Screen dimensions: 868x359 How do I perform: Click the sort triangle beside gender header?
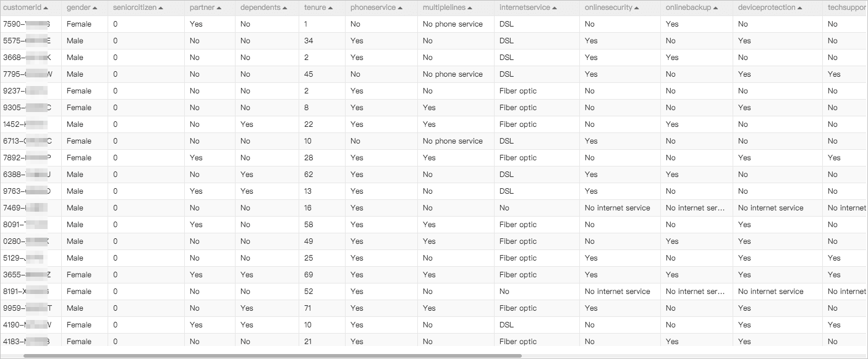point(95,8)
